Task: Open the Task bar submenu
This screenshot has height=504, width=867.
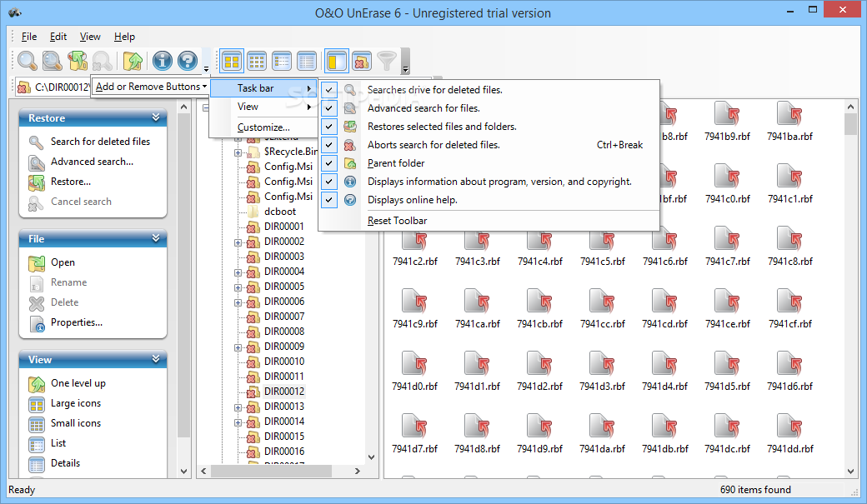Action: pyautogui.click(x=263, y=88)
